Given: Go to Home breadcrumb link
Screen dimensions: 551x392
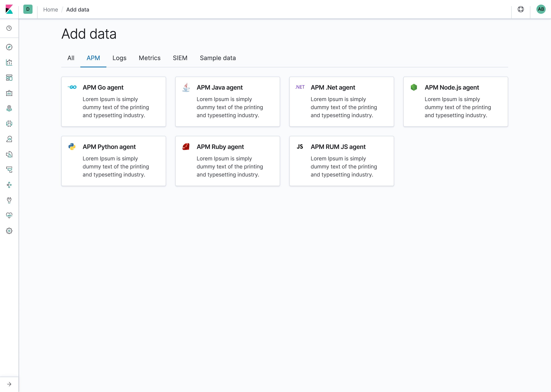Looking at the screenshot, I should [51, 10].
